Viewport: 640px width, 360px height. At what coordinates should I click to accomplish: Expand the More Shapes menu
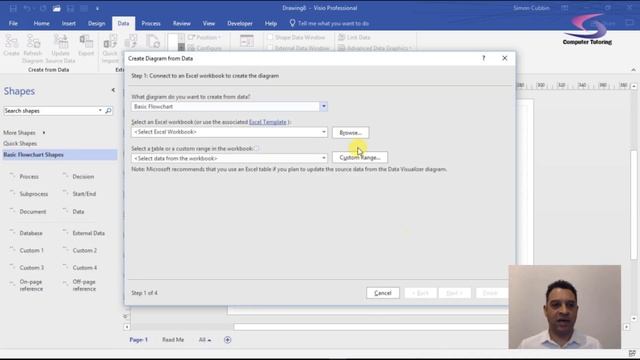24,133
